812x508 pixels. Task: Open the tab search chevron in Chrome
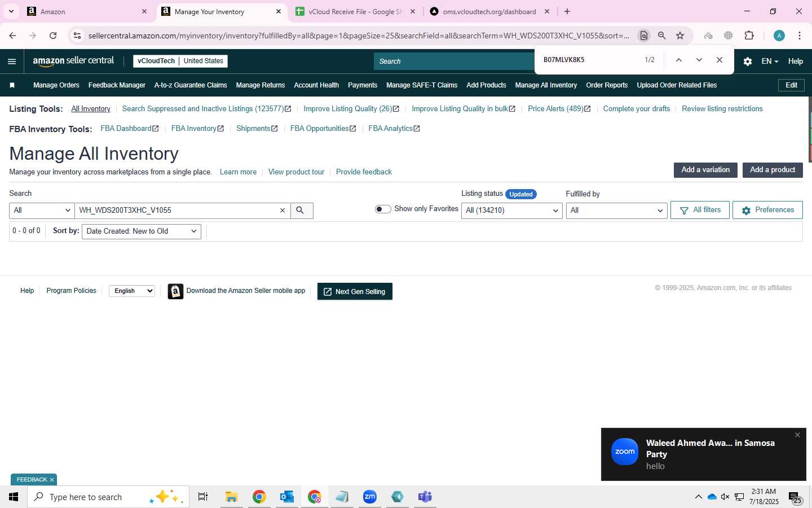[11, 11]
